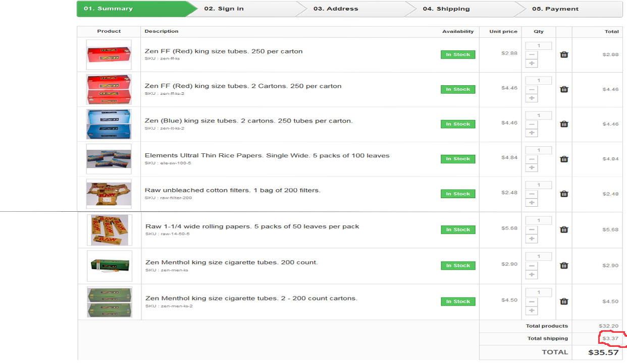Open thumbnail of Zen FF (Red) 2 Cartons
Screen dimensions: 627x364
tap(109, 89)
